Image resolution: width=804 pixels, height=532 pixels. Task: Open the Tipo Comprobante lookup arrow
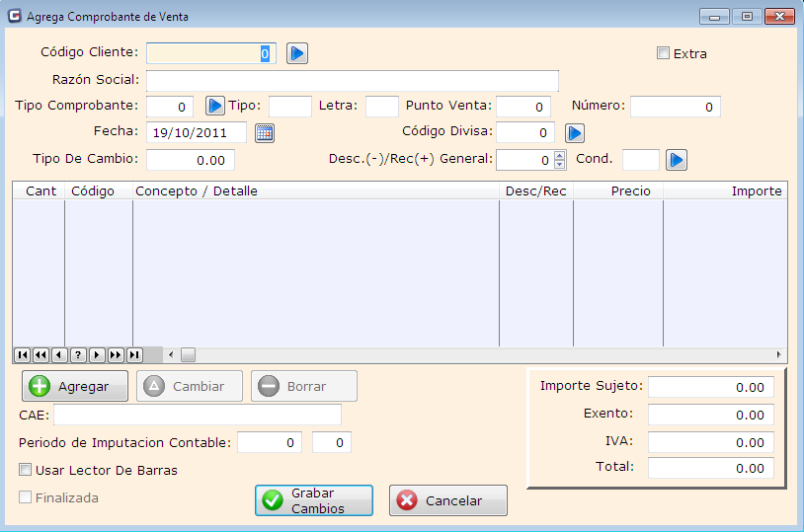pos(215,106)
